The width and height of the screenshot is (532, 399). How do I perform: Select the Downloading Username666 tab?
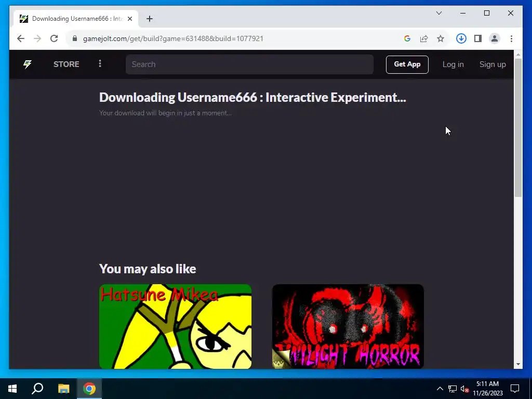(x=75, y=19)
